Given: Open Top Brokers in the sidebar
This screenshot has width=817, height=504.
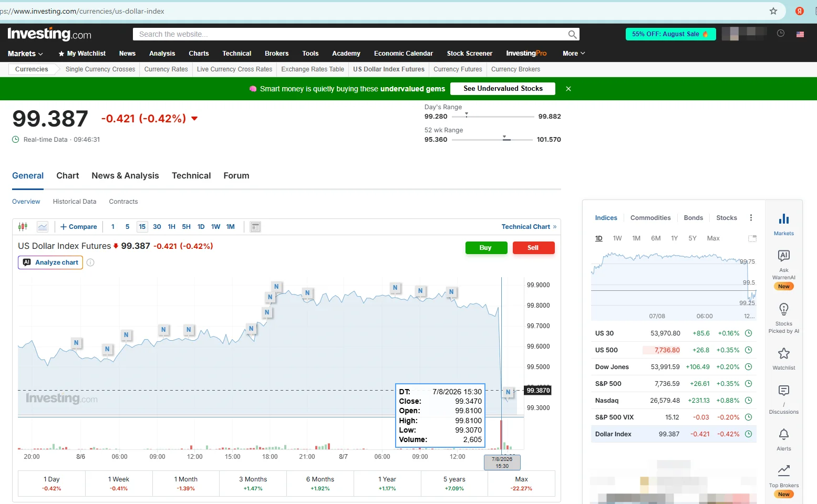Looking at the screenshot, I should [x=784, y=481].
